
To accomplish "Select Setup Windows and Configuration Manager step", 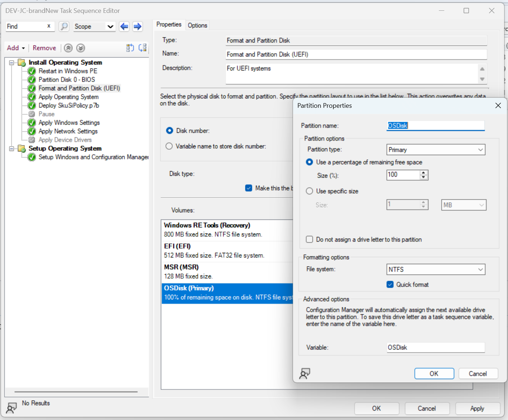I will (93, 157).
